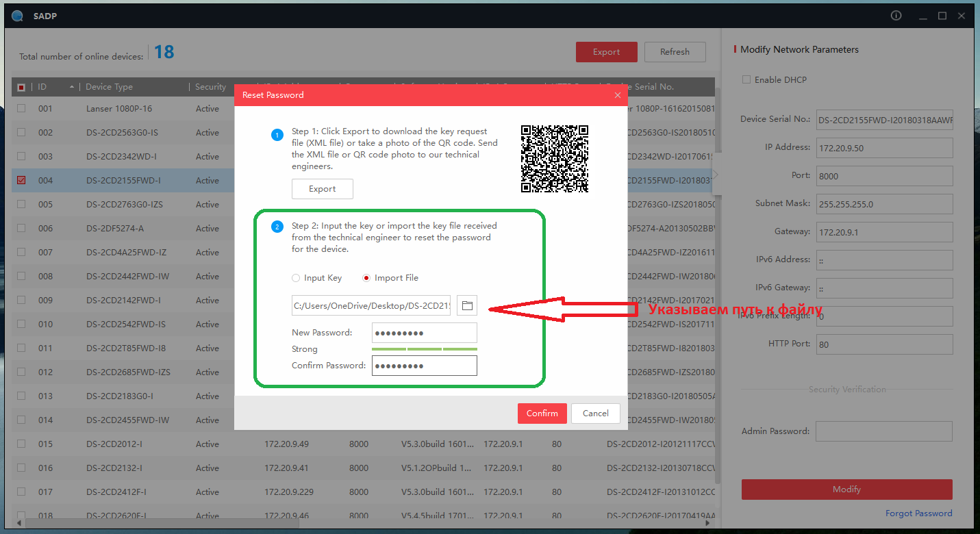Check the box for device 006
This screenshot has width=980, height=534.
pos(21,228)
